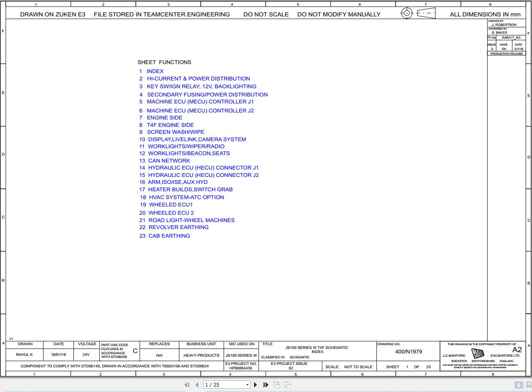
Task: Click the PI number AA9417_AC
Action: 511,37
